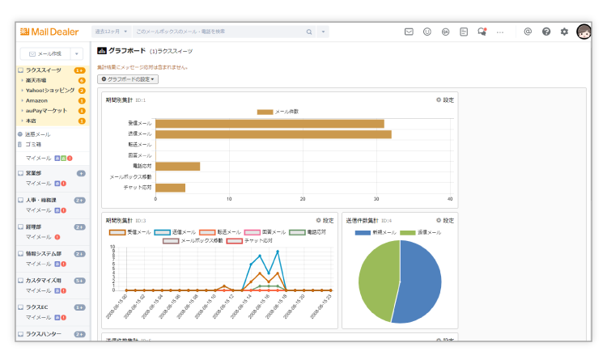The width and height of the screenshot is (607, 364).
Task: Select カスタマイズ用 mailbox in sidebar
Action: pyautogui.click(x=44, y=281)
